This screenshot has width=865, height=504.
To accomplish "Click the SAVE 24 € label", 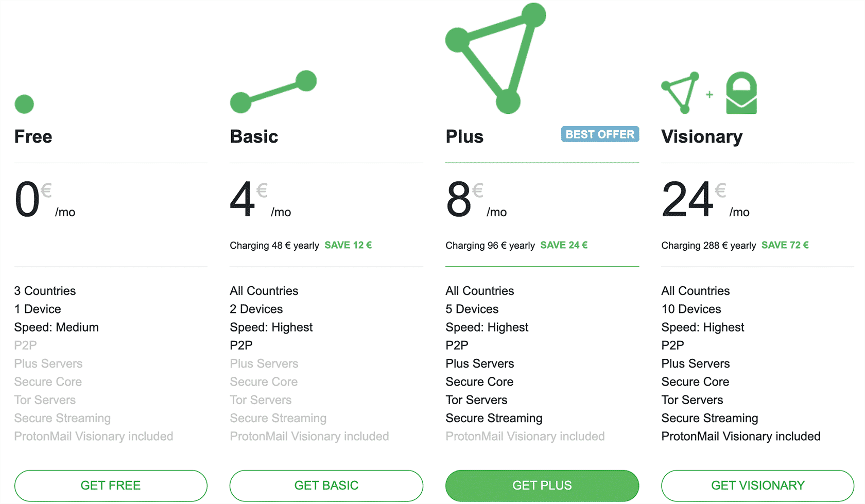I will click(564, 245).
